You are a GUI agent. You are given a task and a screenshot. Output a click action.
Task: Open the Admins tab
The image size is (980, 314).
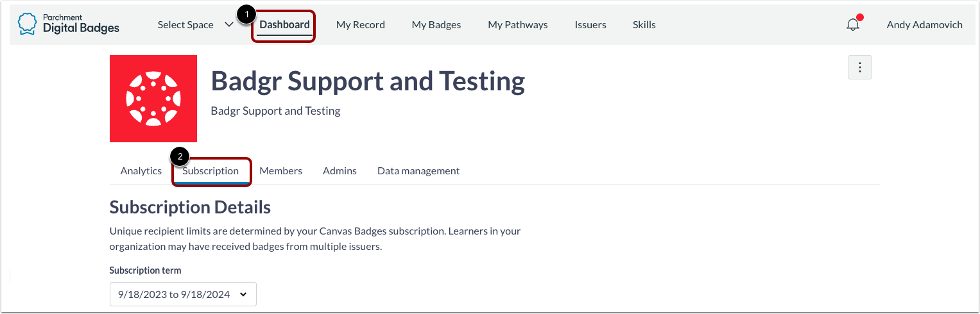(340, 171)
